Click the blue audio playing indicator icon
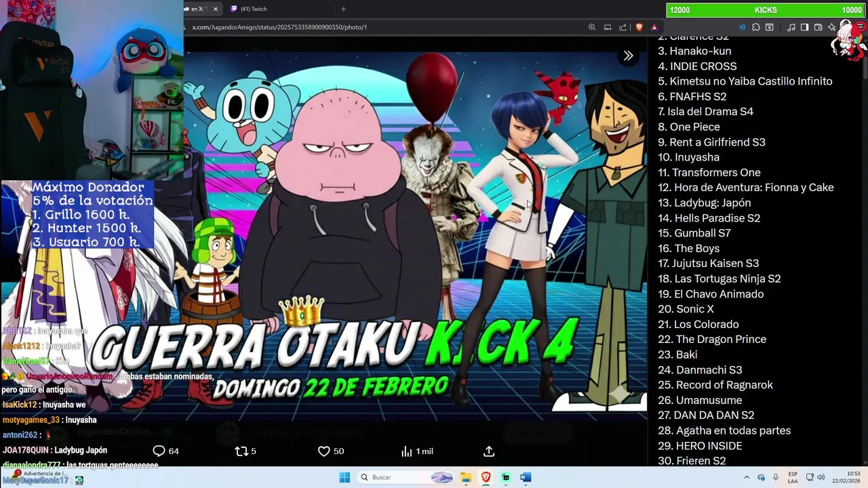868x488 pixels. coord(742,27)
